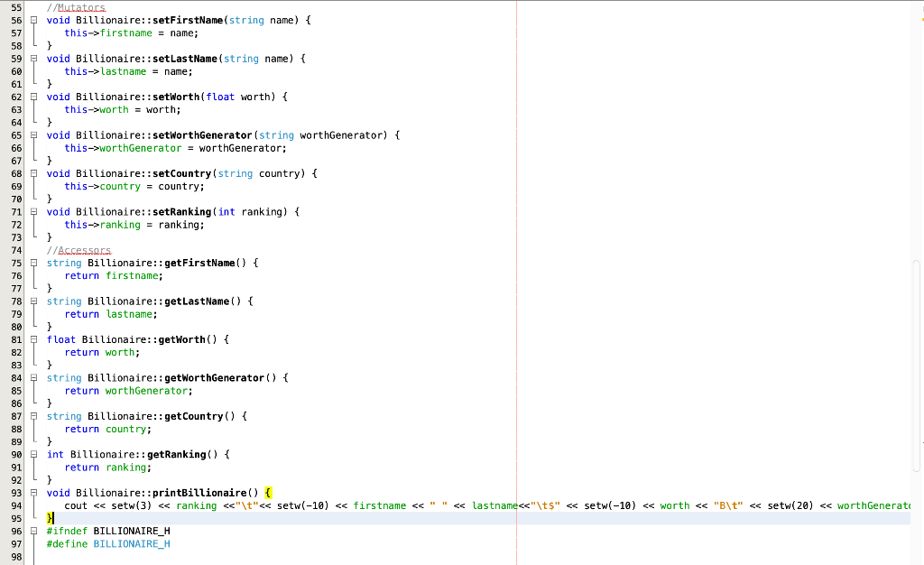Click the underlined Mutators comment

point(80,7)
